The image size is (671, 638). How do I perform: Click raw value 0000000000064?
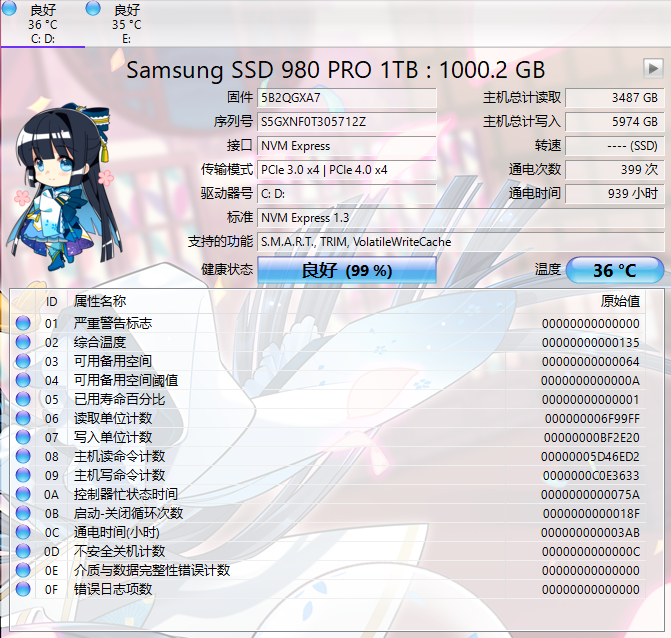(591, 362)
